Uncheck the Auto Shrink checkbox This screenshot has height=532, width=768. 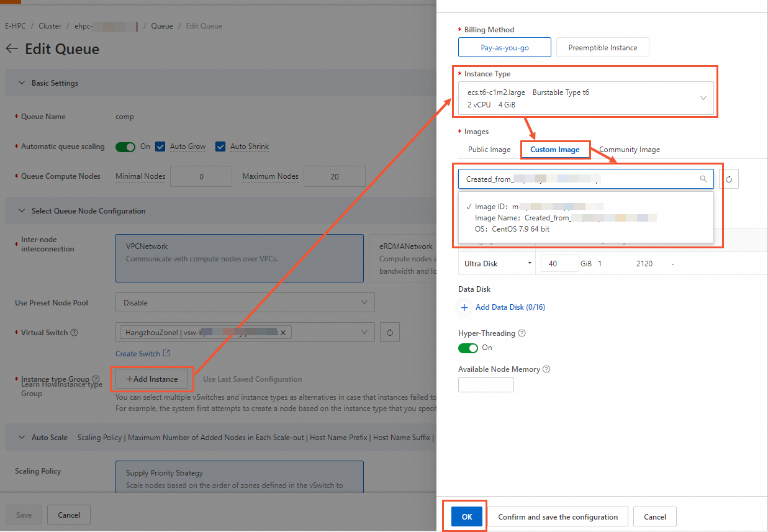(x=220, y=147)
